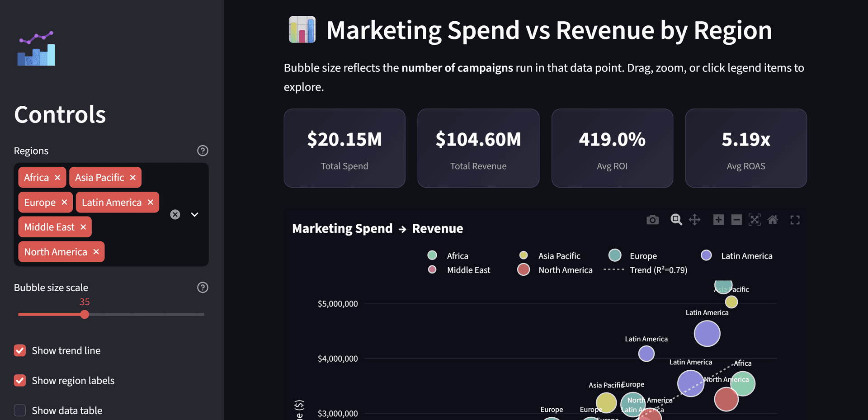Reset axes with the home icon
The width and height of the screenshot is (868, 420).
click(x=773, y=220)
